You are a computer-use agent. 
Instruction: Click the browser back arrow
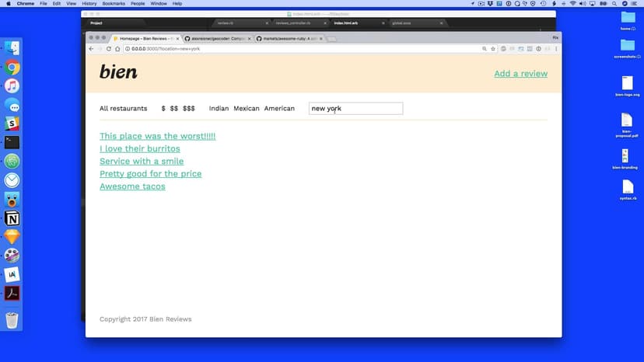tap(91, 49)
